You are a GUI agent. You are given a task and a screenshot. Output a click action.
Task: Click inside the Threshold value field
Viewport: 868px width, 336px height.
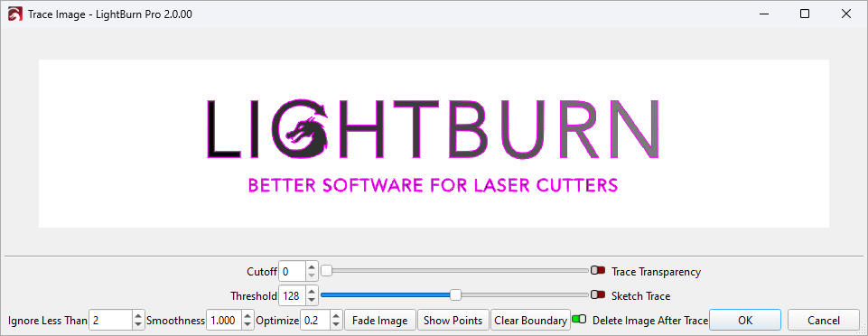point(293,295)
